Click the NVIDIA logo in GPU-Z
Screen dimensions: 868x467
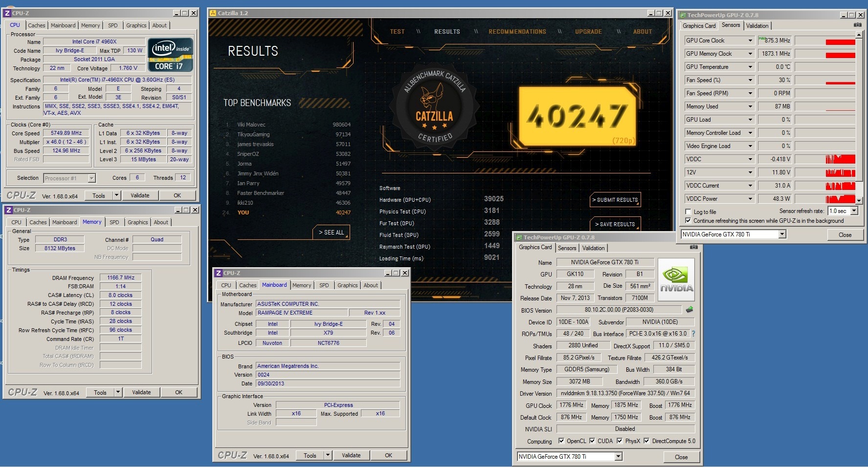[677, 280]
